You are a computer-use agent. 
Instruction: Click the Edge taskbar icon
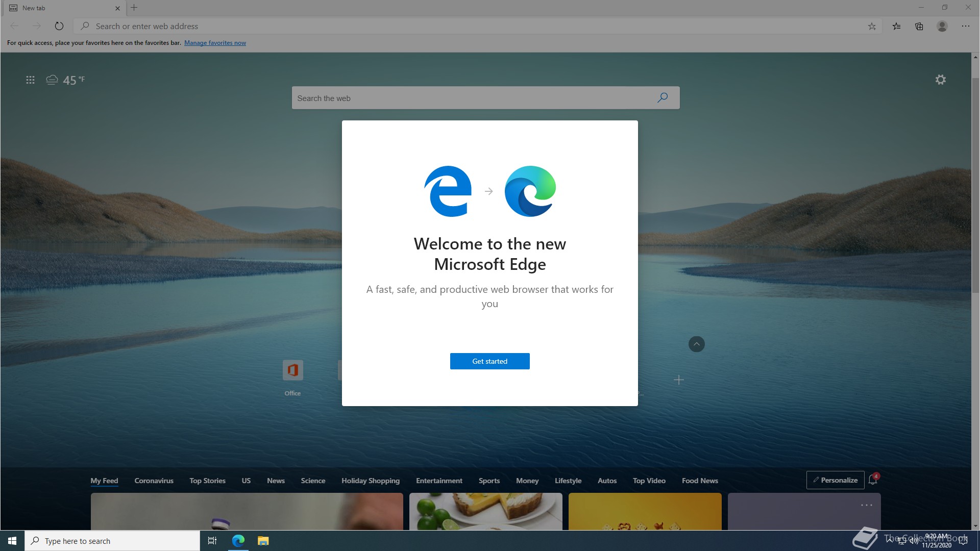[x=238, y=541]
